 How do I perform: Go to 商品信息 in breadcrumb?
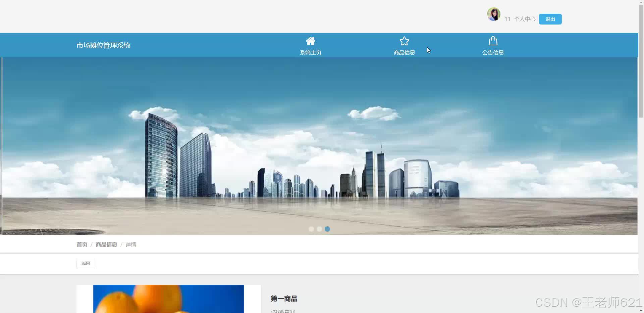click(x=106, y=244)
